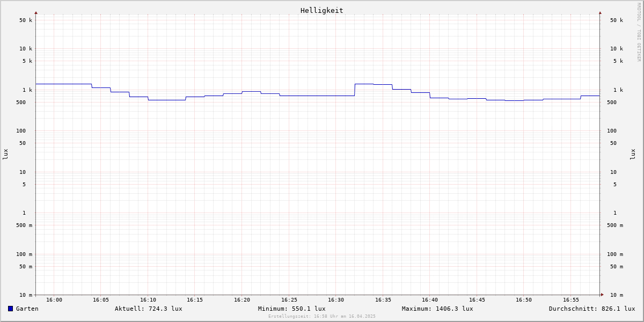Select the Aktuell: 724.3 lux value
The image size is (644, 322).
tap(149, 309)
